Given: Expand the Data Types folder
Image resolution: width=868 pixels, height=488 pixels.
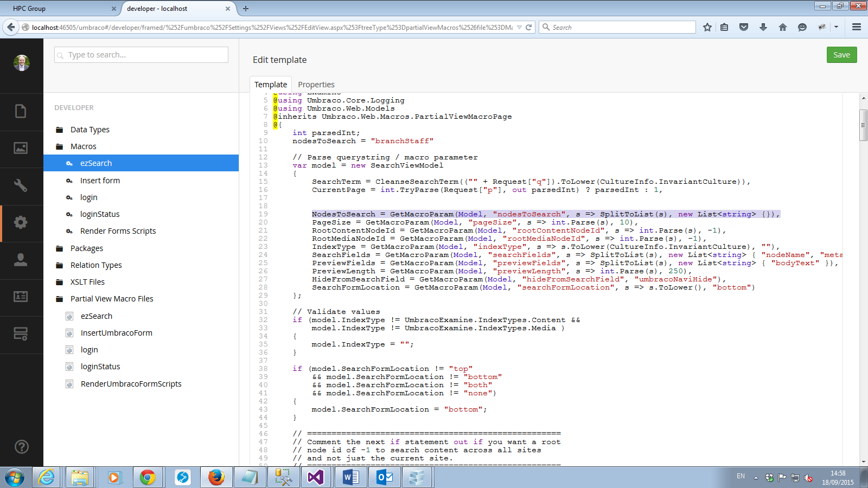Looking at the screenshot, I should coord(90,130).
